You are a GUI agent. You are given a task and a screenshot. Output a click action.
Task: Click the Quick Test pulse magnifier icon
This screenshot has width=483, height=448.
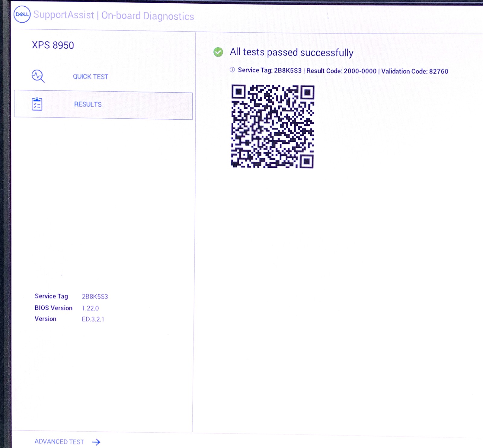pyautogui.click(x=38, y=76)
